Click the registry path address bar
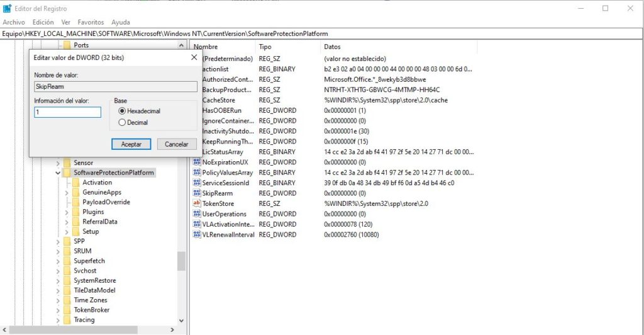Screen dimensions: 644x335 tap(321, 34)
